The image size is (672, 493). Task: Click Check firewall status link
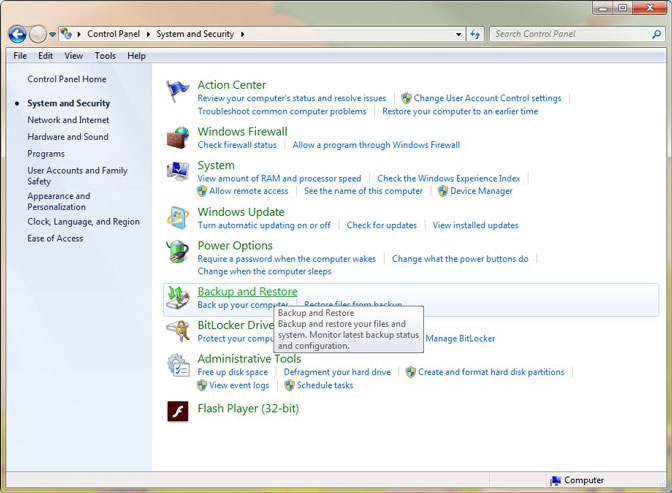click(x=237, y=145)
